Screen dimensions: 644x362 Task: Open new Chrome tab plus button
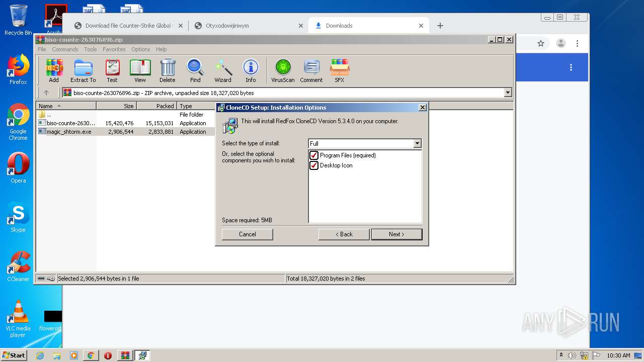click(x=440, y=26)
